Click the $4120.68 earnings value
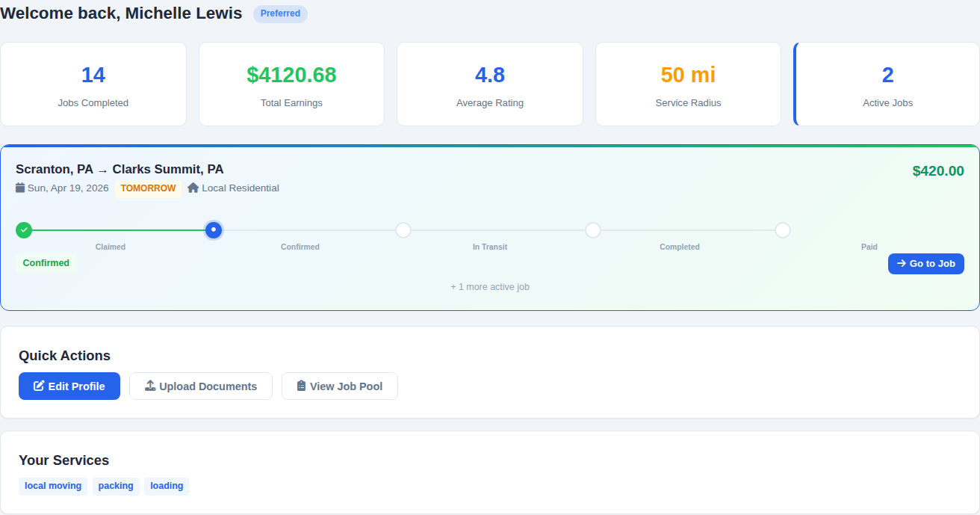Image resolution: width=980 pixels, height=515 pixels. [x=291, y=75]
